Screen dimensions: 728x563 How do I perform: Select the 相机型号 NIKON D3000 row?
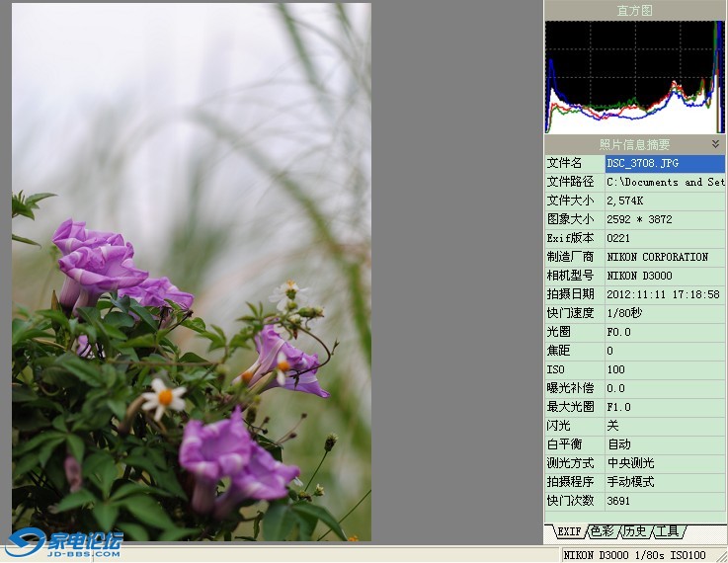tap(634, 276)
